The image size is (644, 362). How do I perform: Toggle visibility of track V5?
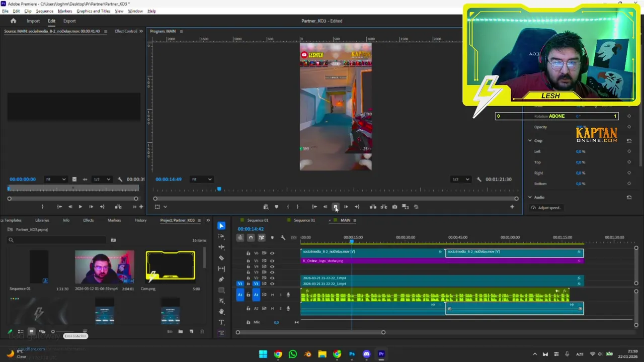point(272,261)
